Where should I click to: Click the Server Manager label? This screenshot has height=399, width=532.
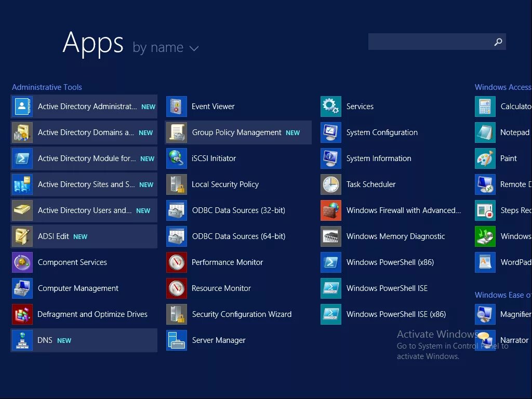tap(219, 340)
